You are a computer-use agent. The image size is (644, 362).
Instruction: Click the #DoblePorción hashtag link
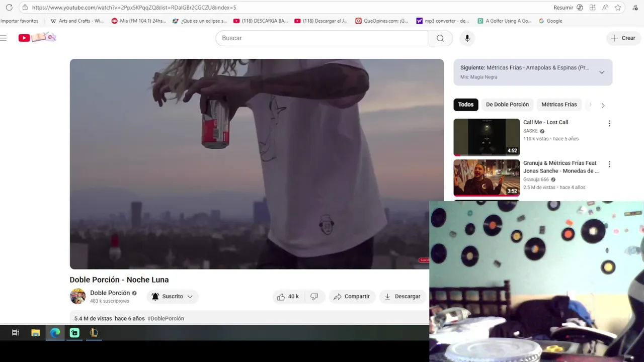pos(166,319)
